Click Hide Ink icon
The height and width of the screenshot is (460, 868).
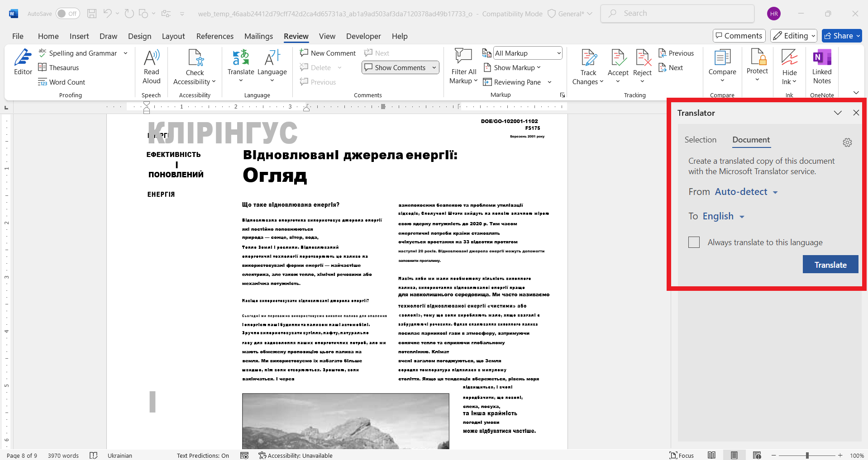(789, 58)
